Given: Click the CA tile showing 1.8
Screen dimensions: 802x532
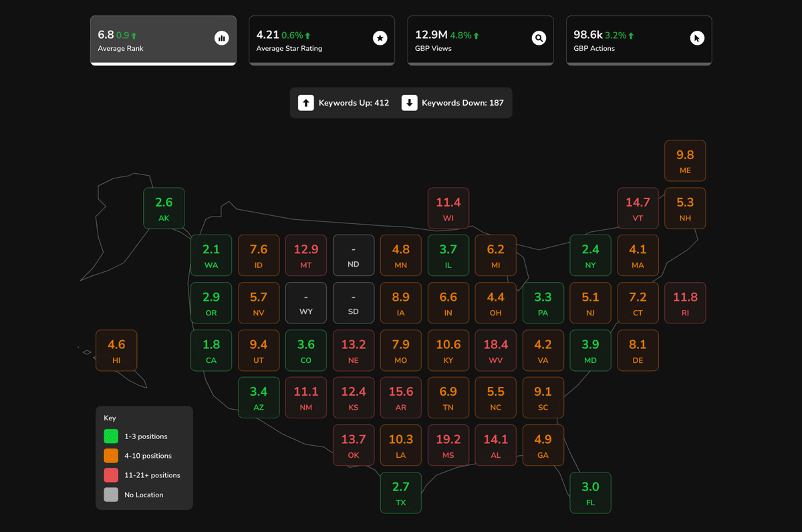Looking at the screenshot, I should point(211,351).
